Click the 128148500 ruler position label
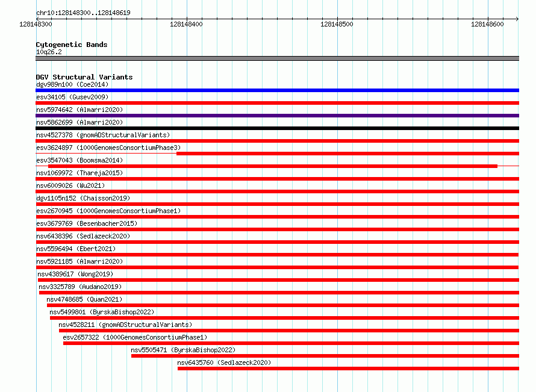 pyautogui.click(x=337, y=24)
